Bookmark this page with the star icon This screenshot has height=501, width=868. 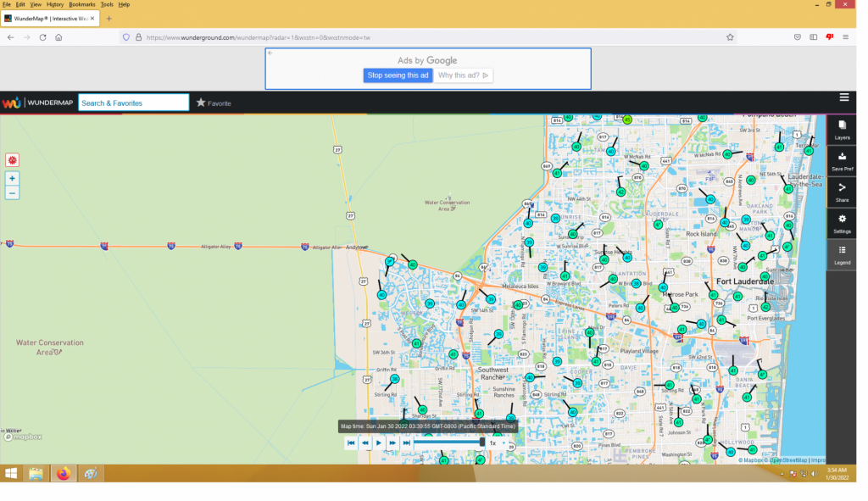click(730, 37)
